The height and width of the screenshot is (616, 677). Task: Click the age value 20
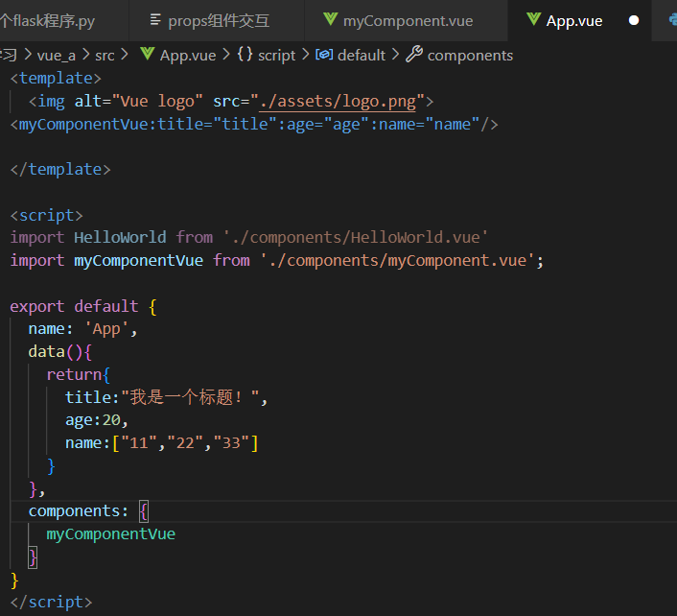(111, 420)
